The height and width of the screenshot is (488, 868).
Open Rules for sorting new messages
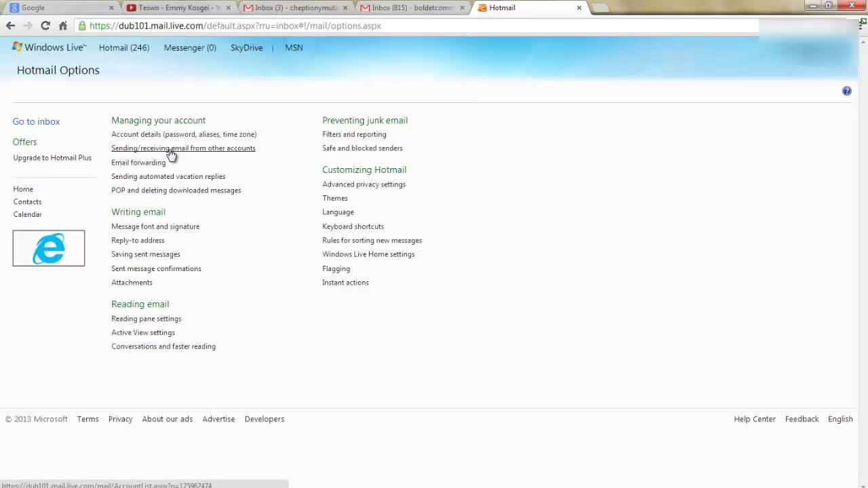[x=372, y=240]
